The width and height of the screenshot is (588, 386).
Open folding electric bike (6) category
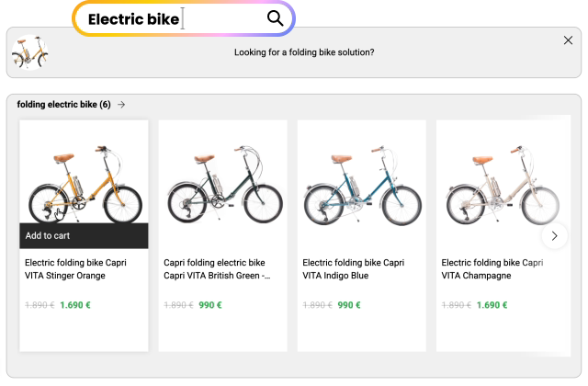[x=63, y=104]
